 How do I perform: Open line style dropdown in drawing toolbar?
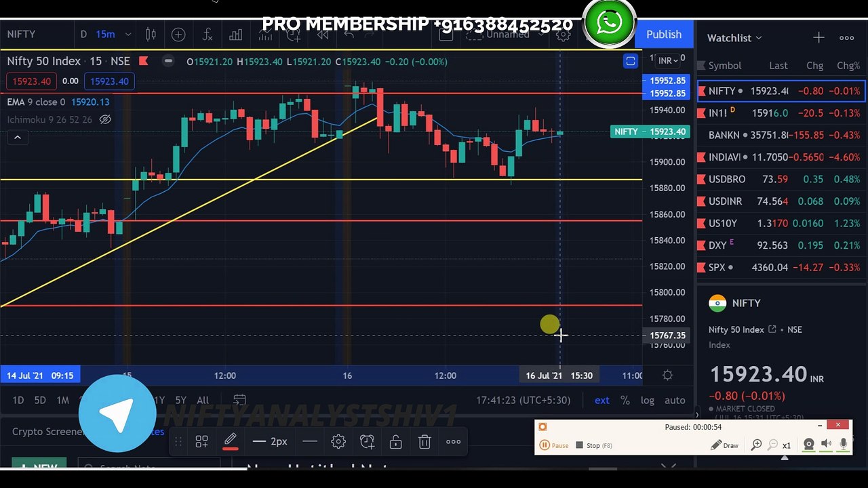pos(310,442)
